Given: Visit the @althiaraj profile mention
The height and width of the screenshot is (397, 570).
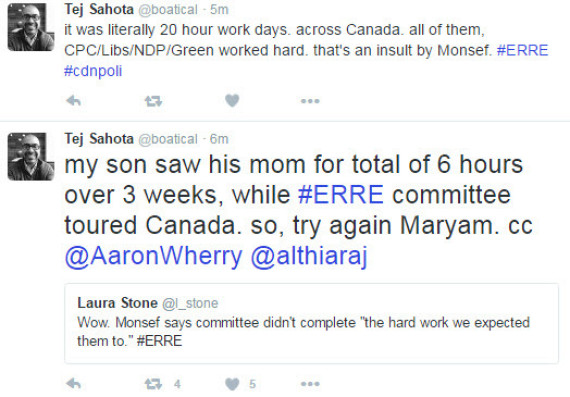Looking at the screenshot, I should [309, 256].
